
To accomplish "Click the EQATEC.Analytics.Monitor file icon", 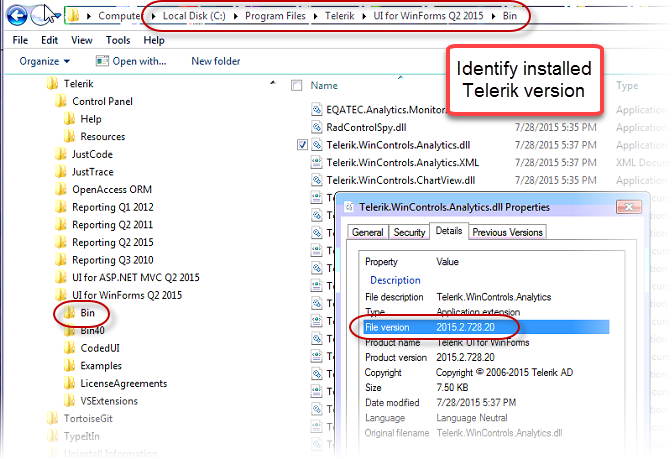I will coord(316,110).
